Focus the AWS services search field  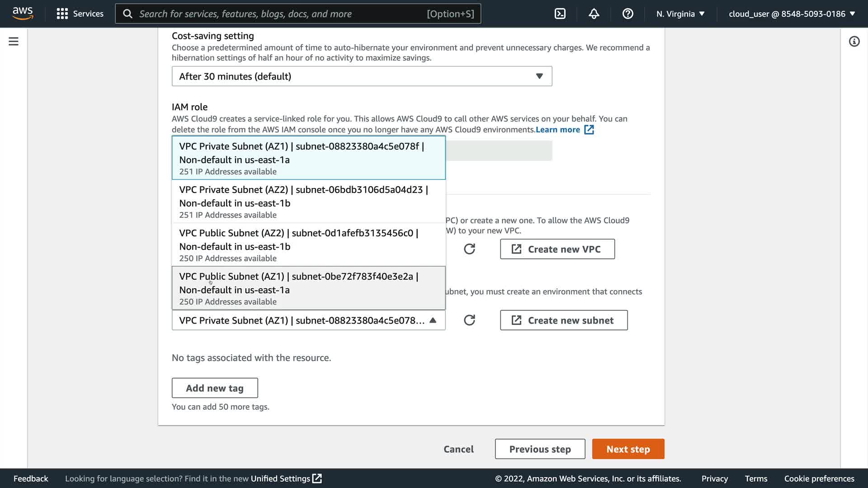pyautogui.click(x=280, y=14)
